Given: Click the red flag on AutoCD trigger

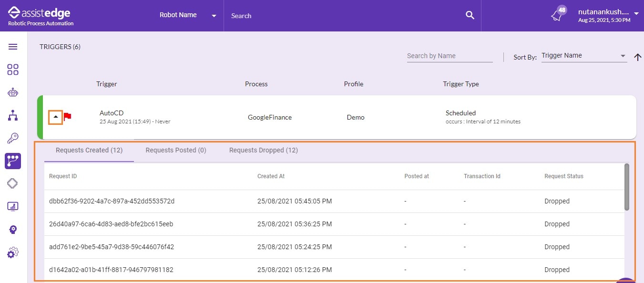Looking at the screenshot, I should [68, 116].
